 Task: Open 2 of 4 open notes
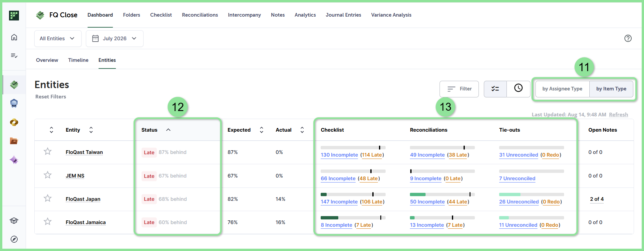(x=597, y=199)
